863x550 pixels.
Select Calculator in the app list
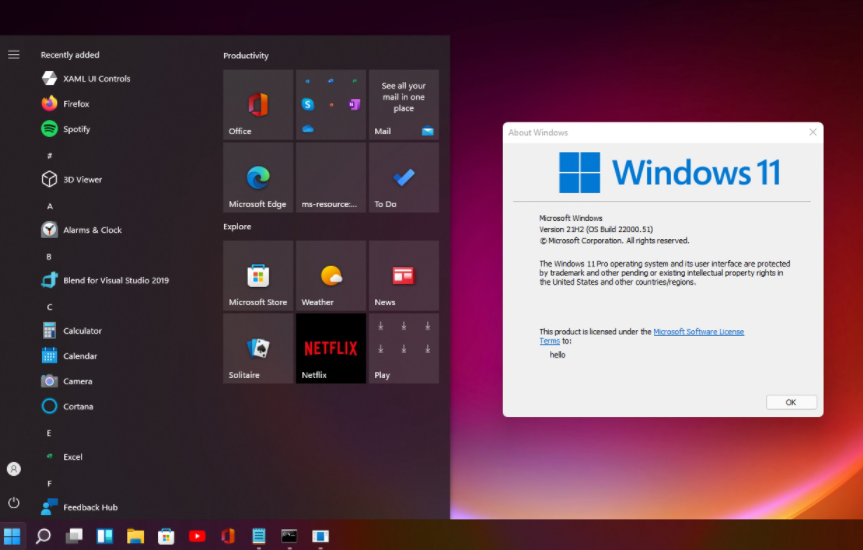[82, 331]
